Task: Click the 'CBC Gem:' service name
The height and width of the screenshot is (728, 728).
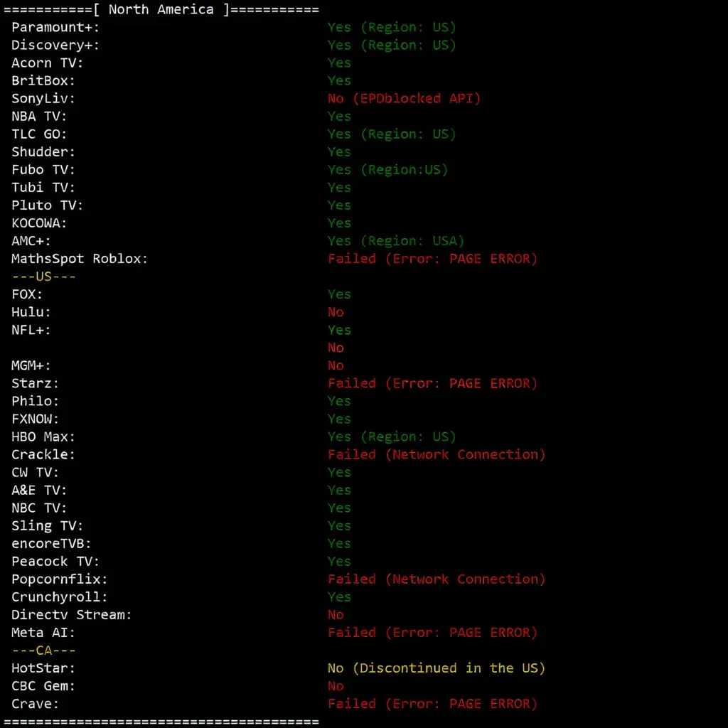Action: (43, 686)
